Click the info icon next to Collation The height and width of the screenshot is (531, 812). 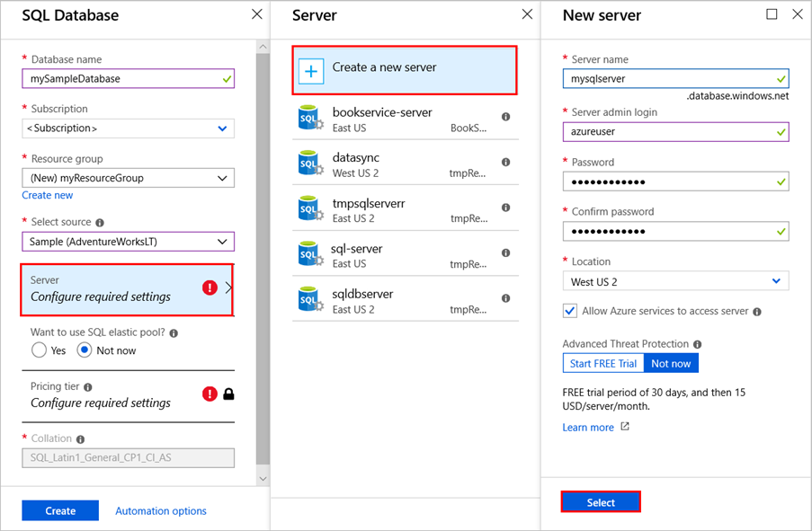(x=80, y=439)
